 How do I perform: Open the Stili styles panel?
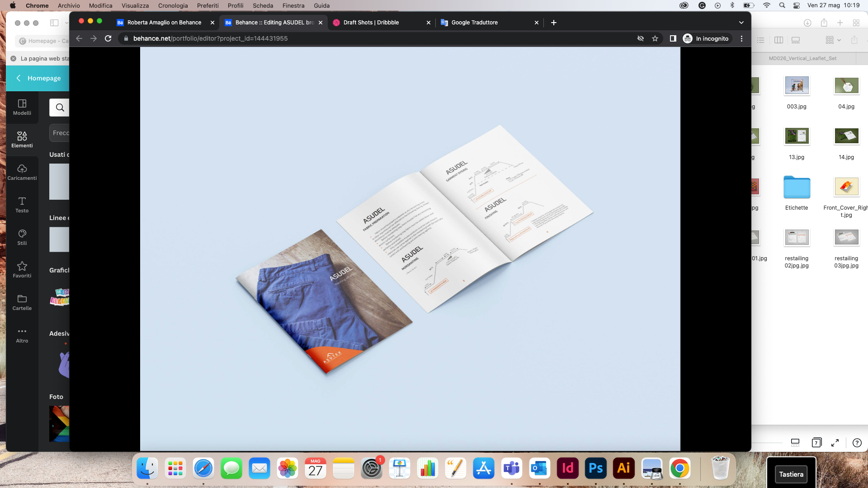coord(22,237)
